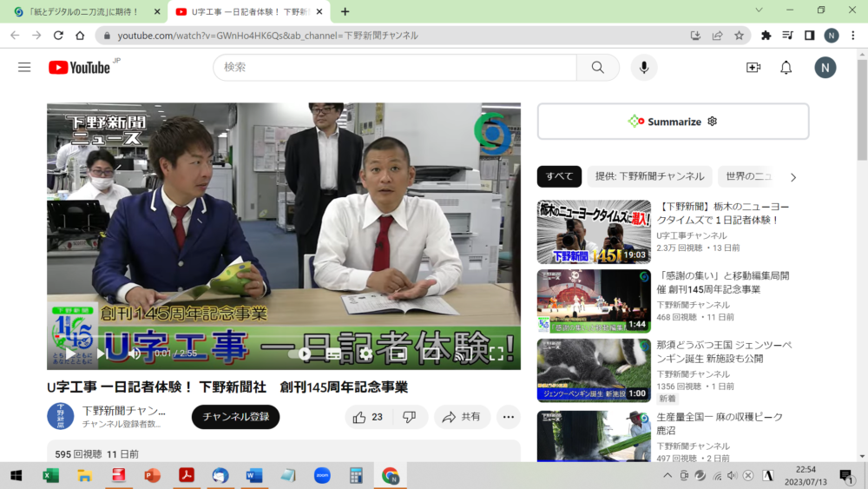
Task: Like the video with thumbs up
Action: (368, 417)
